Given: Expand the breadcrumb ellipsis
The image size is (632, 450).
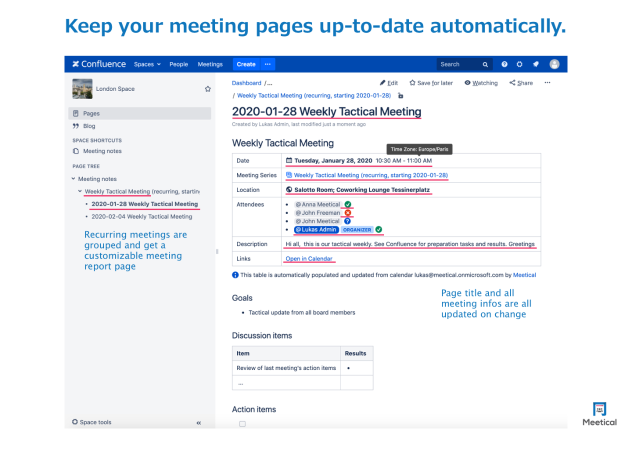Looking at the screenshot, I should point(269,83).
